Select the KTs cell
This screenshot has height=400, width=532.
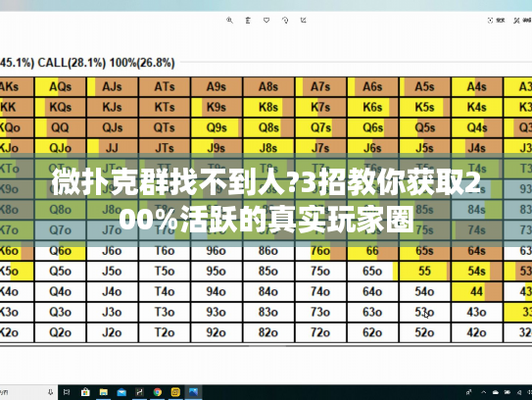(x=165, y=107)
